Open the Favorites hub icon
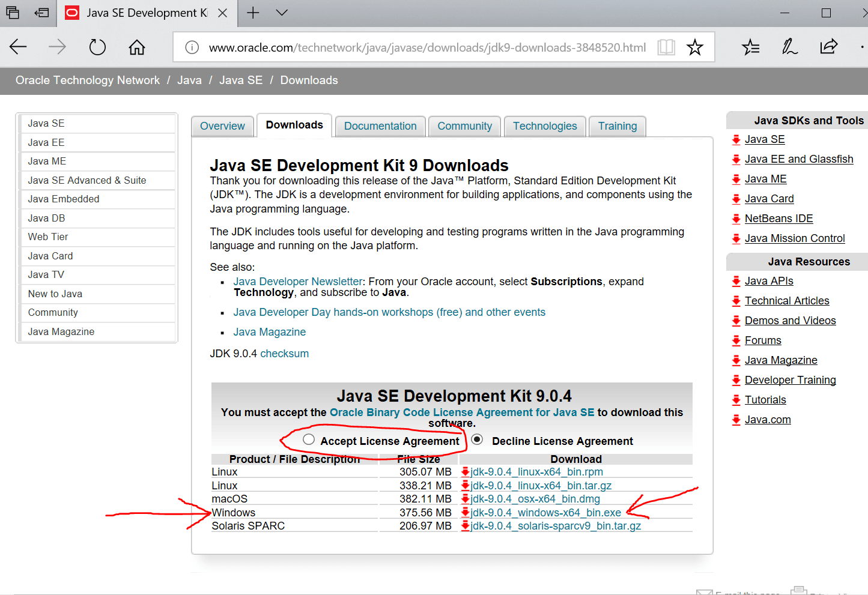 750,47
